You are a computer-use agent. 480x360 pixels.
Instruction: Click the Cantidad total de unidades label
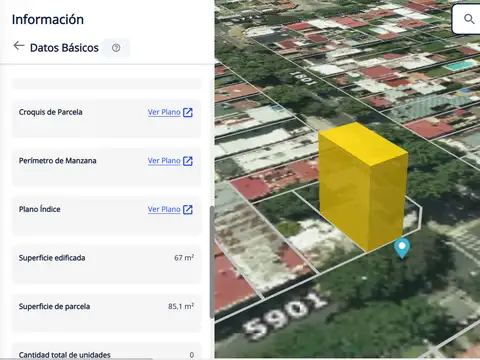point(65,355)
